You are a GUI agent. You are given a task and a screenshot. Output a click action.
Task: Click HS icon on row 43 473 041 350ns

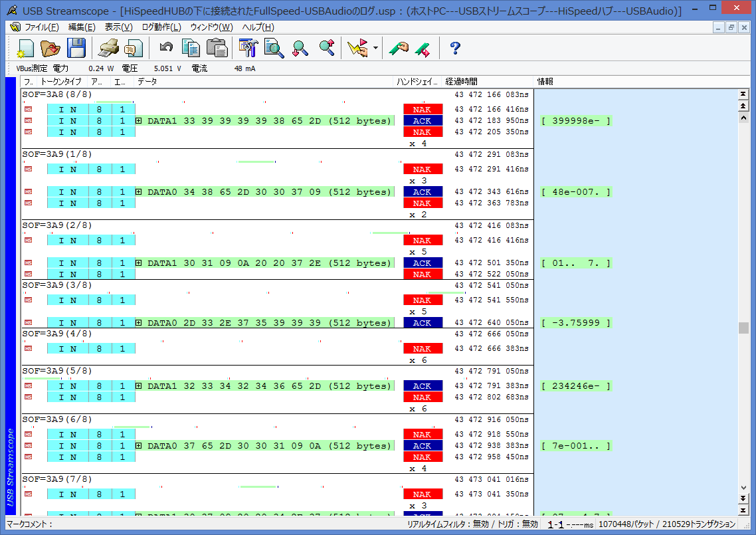pyautogui.click(x=29, y=494)
